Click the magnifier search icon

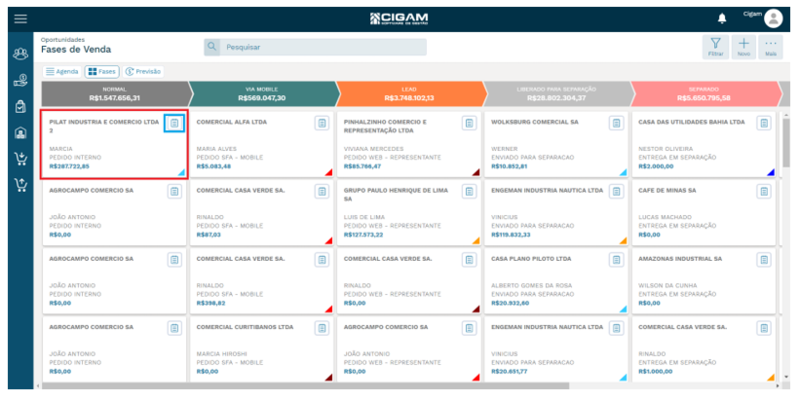[x=212, y=47]
